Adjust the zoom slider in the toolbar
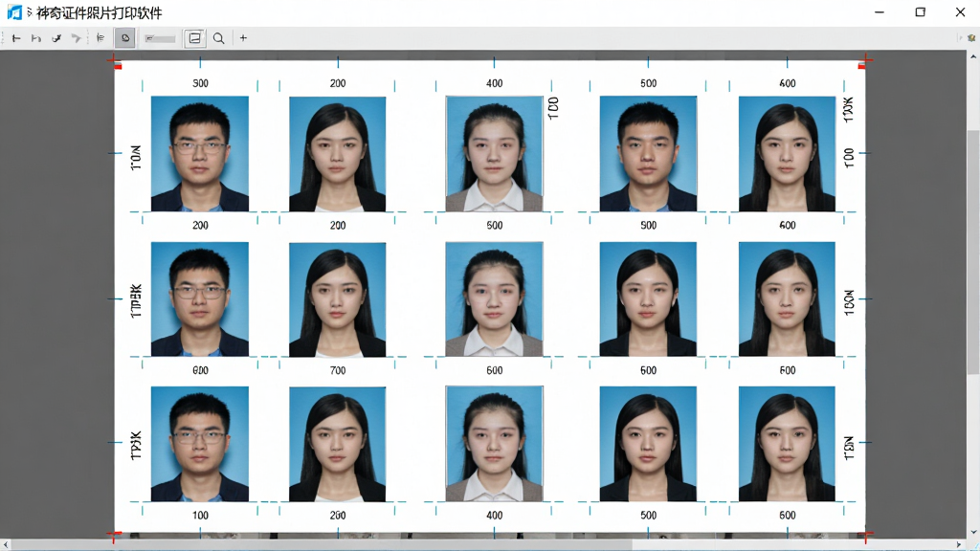 [x=160, y=38]
